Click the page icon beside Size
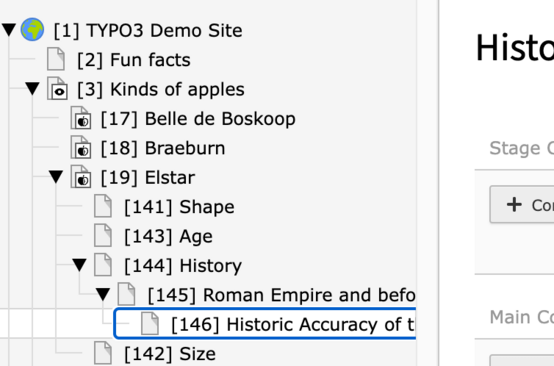The height and width of the screenshot is (366, 554). coord(103,353)
